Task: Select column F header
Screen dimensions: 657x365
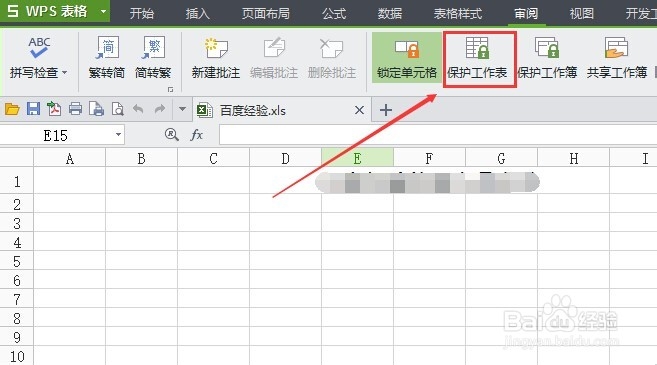Action: [x=429, y=158]
